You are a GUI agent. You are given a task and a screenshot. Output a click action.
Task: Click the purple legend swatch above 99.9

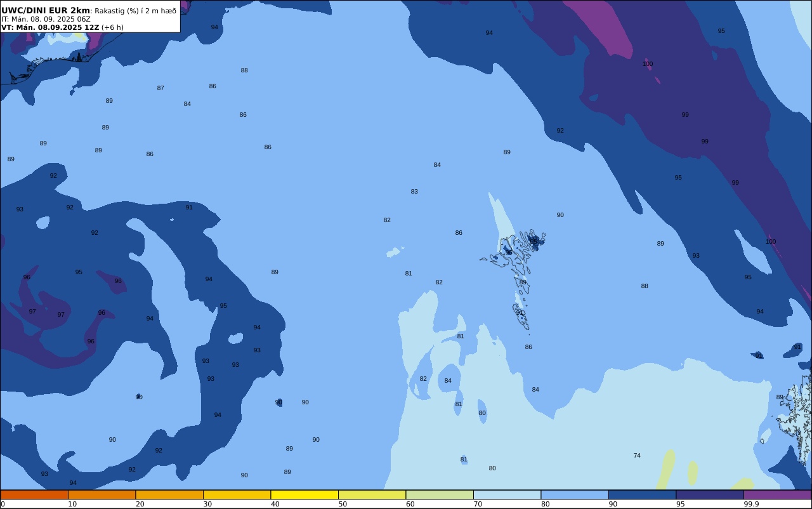point(777,494)
